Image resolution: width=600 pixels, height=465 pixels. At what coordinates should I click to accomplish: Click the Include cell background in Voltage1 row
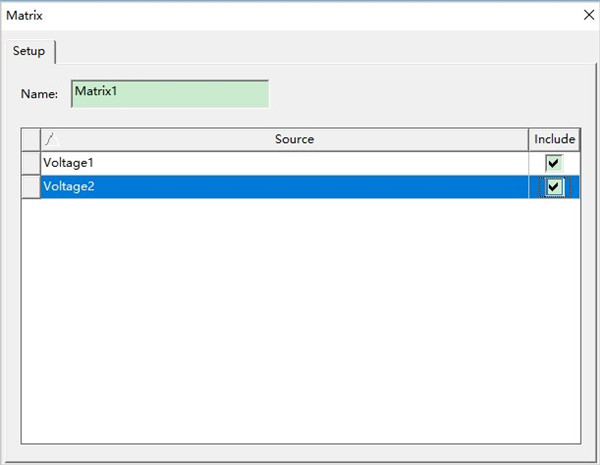pyautogui.click(x=571, y=163)
